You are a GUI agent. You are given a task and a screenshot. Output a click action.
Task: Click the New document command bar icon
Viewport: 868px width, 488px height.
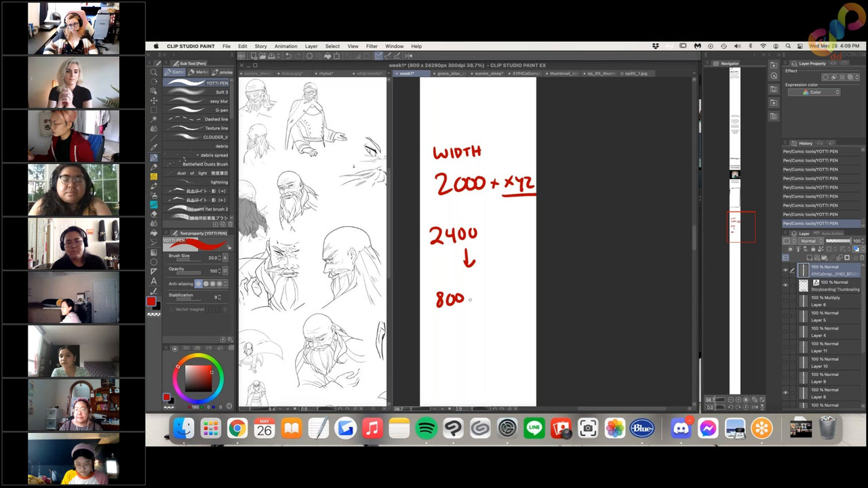[x=253, y=56]
